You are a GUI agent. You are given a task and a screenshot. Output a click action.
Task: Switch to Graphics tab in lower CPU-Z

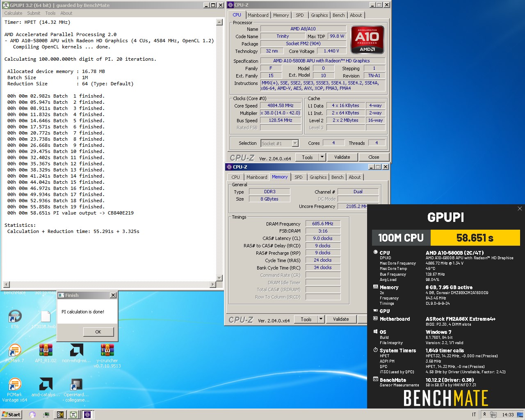(318, 177)
